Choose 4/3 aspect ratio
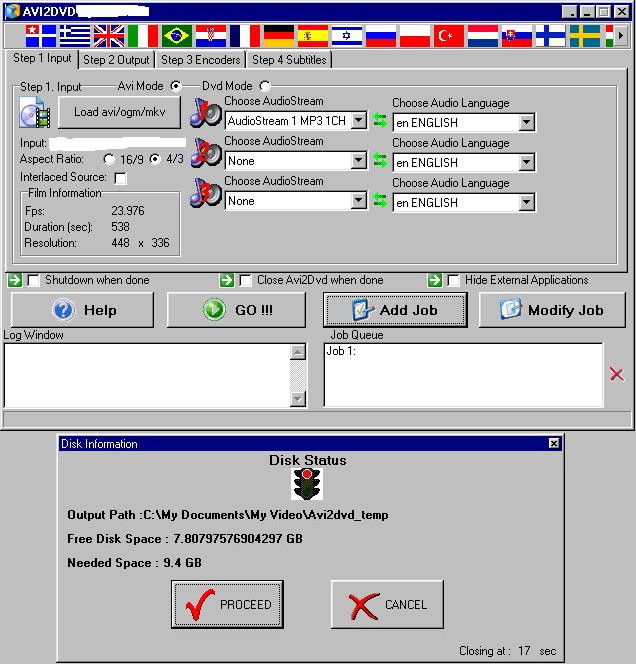Screen dimensions: 636x664 pyautogui.click(x=155, y=159)
